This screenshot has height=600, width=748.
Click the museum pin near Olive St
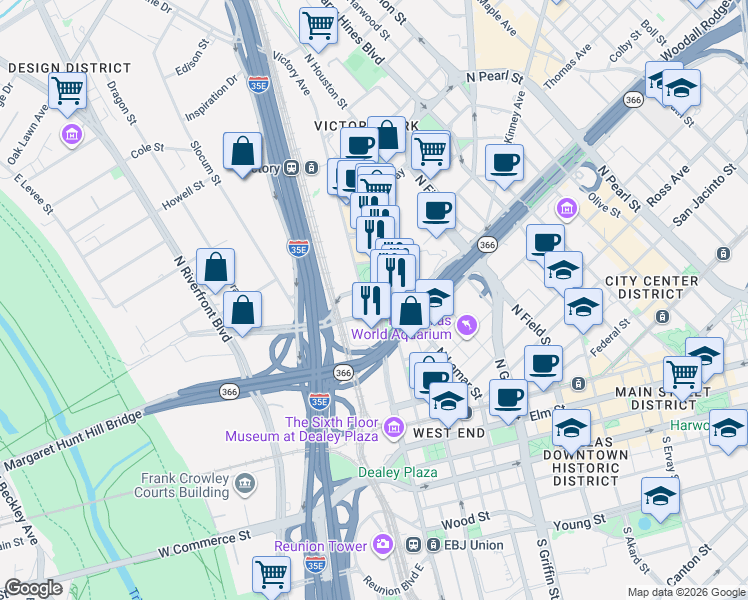pyautogui.click(x=567, y=209)
